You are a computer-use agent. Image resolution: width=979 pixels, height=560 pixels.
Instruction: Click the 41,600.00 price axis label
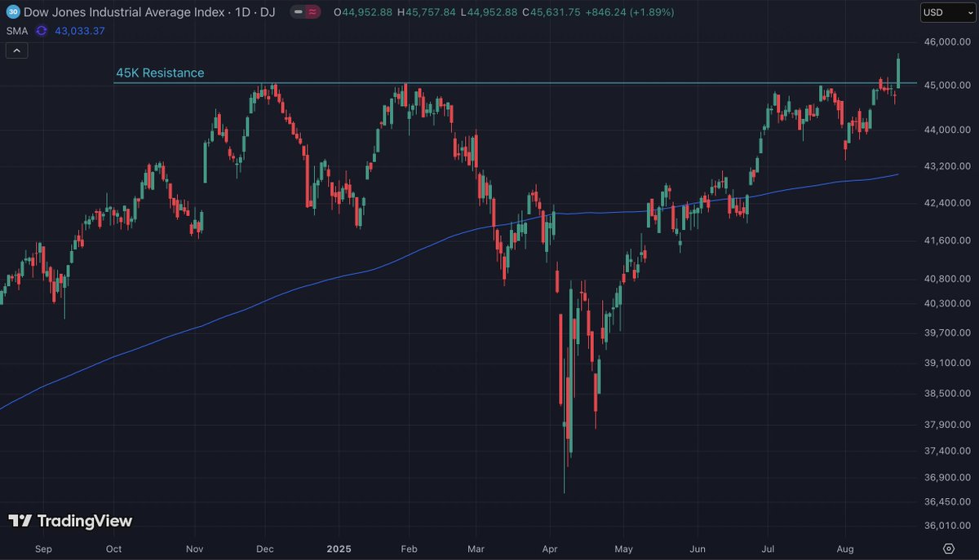point(946,240)
